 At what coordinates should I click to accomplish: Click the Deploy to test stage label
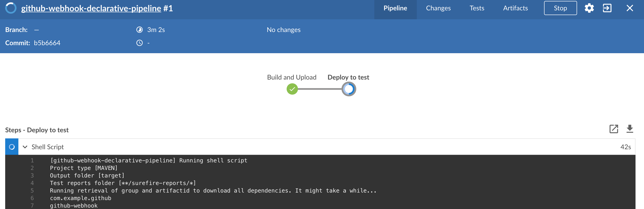click(348, 77)
